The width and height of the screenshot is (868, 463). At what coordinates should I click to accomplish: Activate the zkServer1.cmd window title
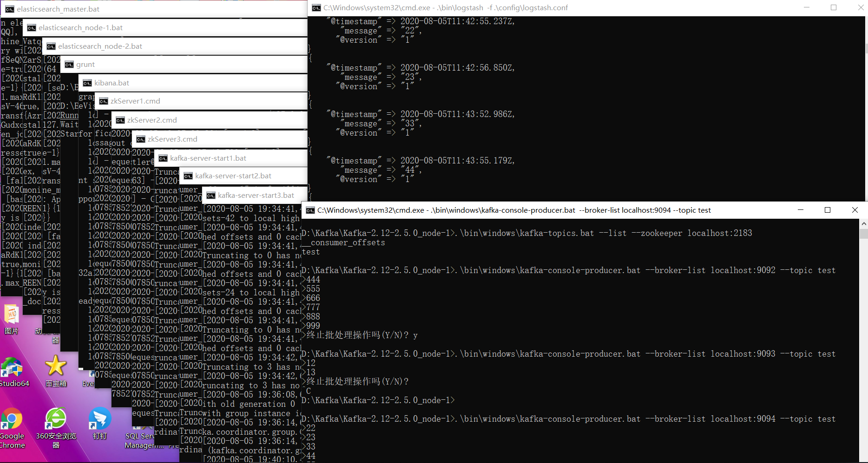[x=135, y=101]
